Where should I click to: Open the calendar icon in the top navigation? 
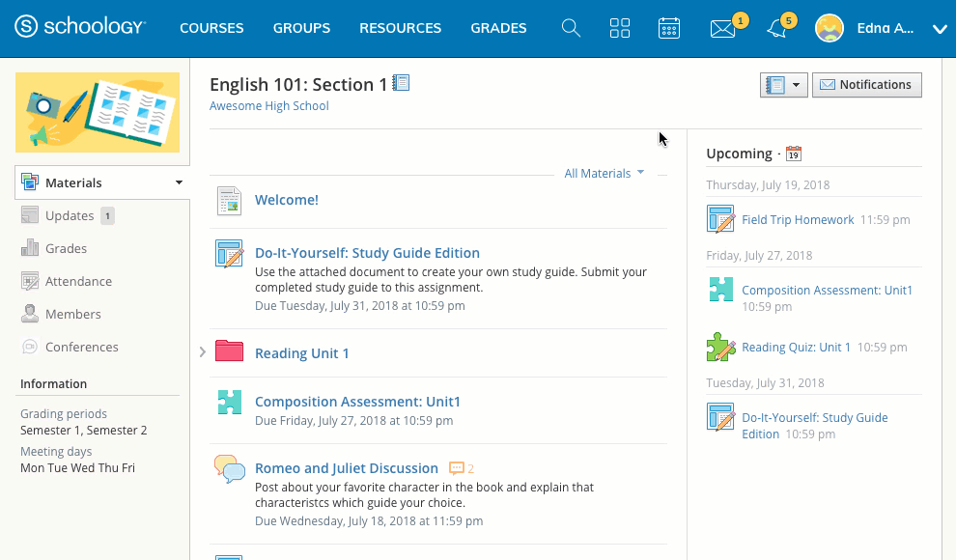pyautogui.click(x=669, y=28)
